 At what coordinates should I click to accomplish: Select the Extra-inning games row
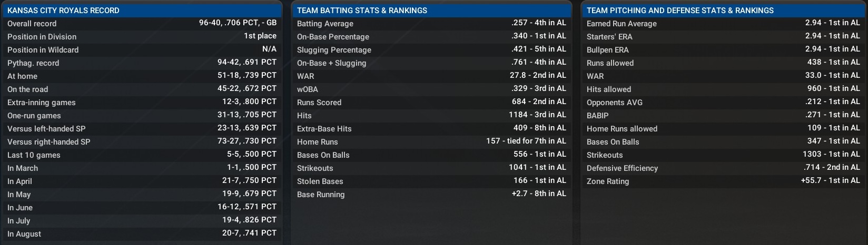pyautogui.click(x=142, y=103)
